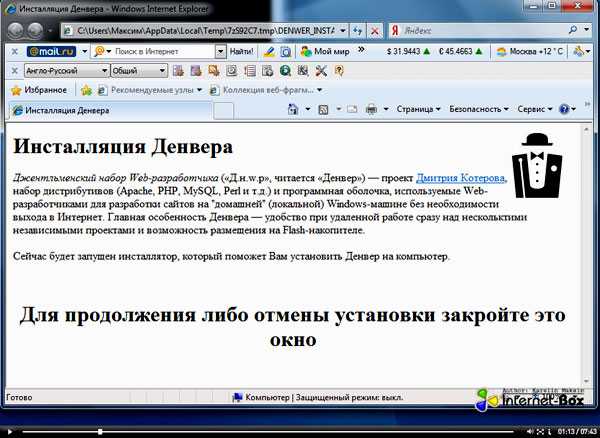
Task: Follow the Дмитрия Котерова link
Action: coord(460,178)
